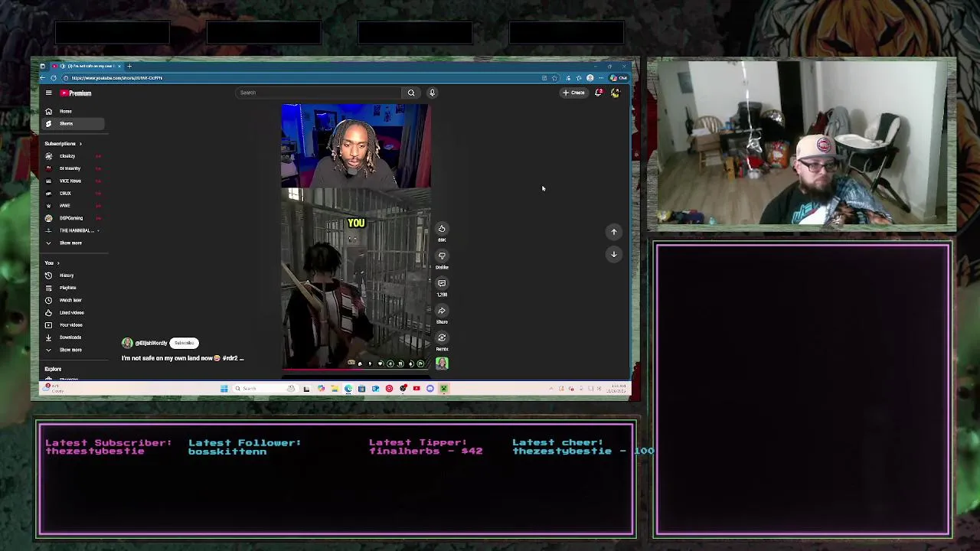980x551 pixels.
Task: Open browser settings ellipsis menu
Action: [602, 78]
